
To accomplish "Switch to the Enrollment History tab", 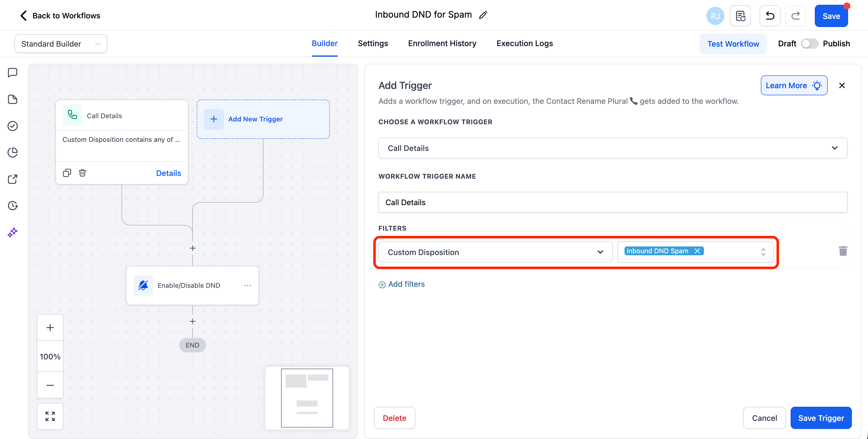I will tap(442, 43).
